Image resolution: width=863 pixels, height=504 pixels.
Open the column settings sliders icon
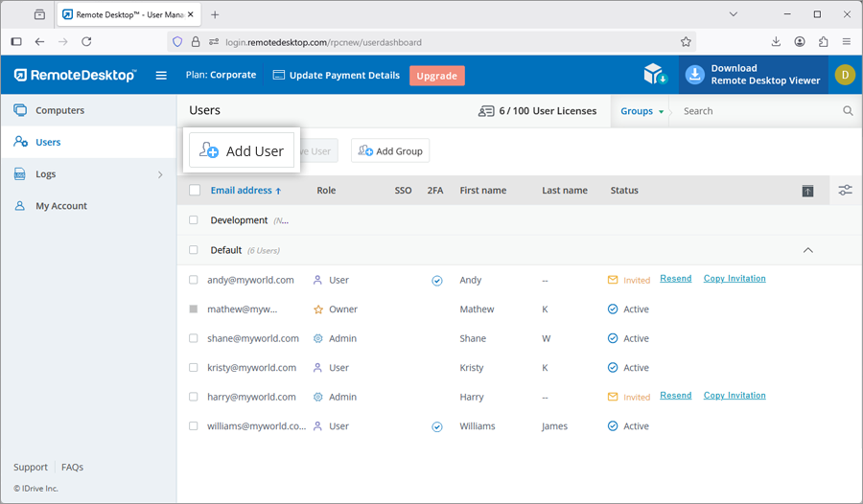[845, 190]
